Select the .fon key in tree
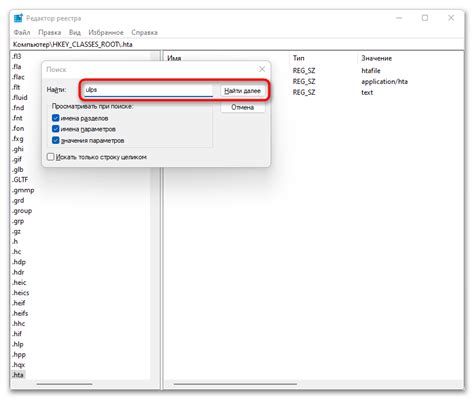The image size is (474, 399). [18, 128]
